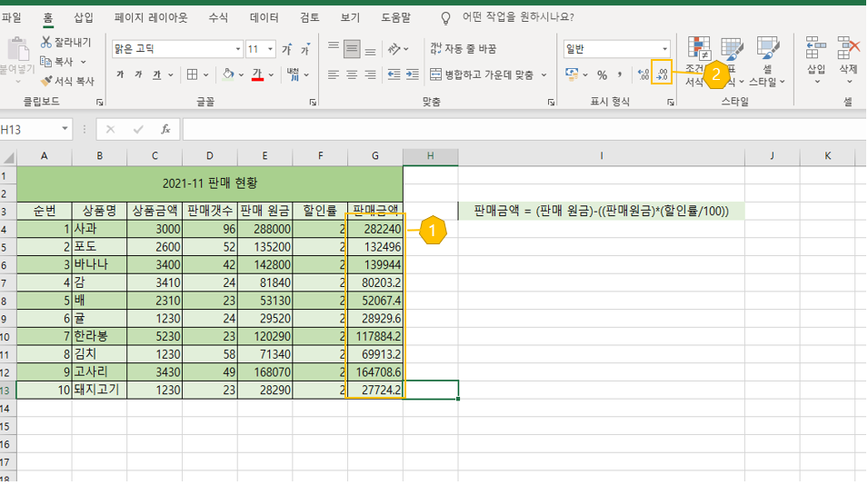
Task: Align text to the vertical middle
Action: pyautogui.click(x=352, y=49)
